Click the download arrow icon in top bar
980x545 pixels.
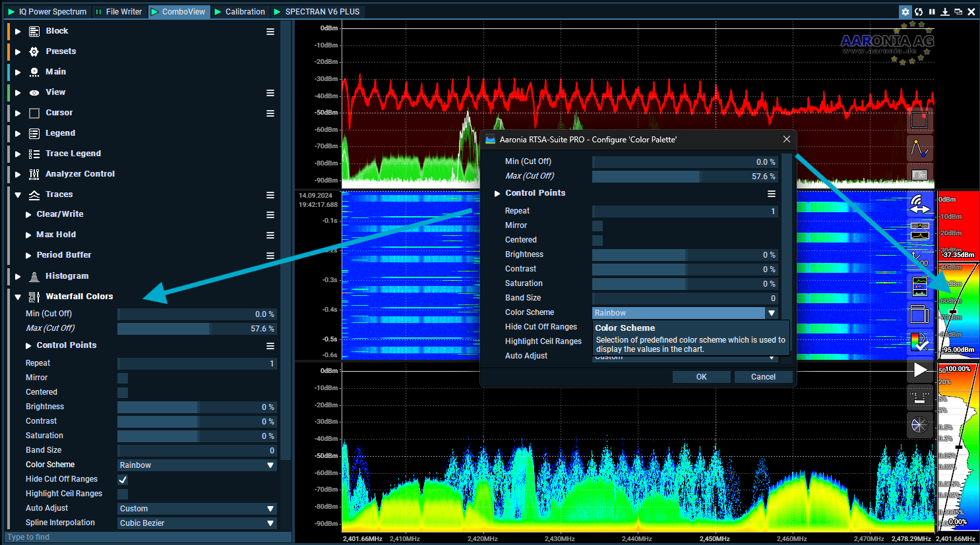tap(945, 12)
